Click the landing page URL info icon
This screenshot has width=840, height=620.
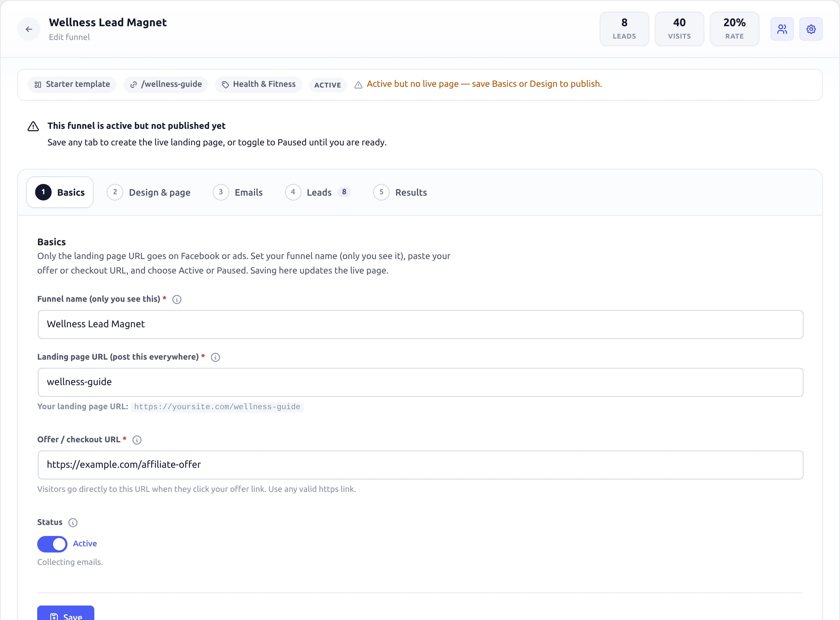click(x=215, y=357)
